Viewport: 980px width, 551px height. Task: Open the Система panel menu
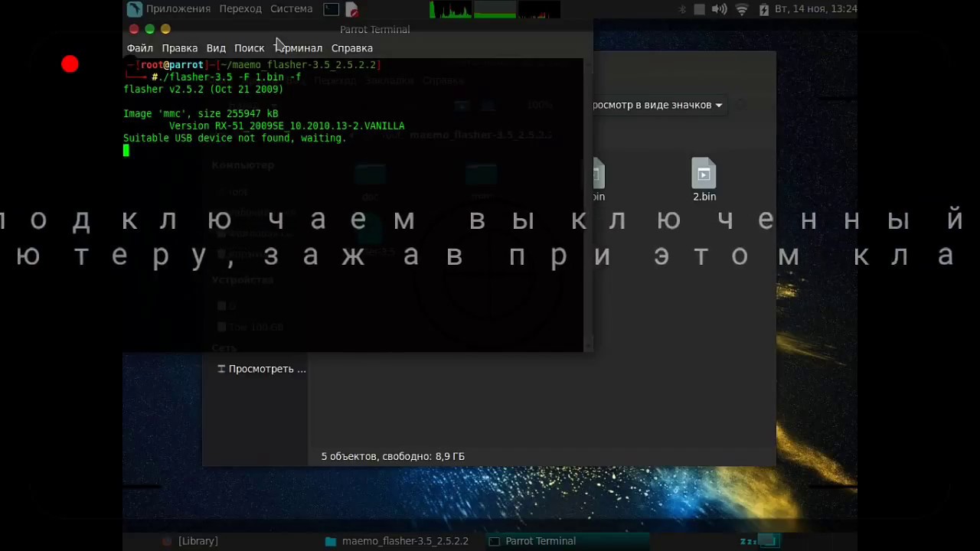(x=292, y=9)
